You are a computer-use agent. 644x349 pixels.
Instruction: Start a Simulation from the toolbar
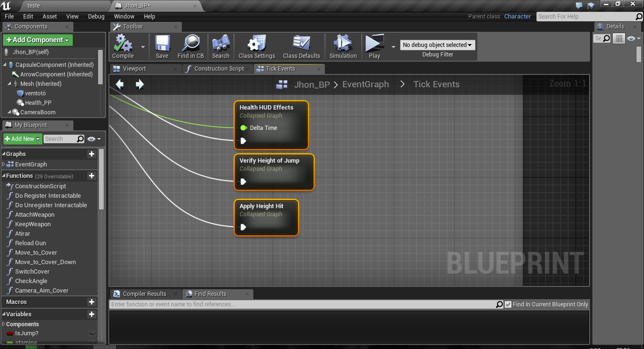(x=342, y=46)
